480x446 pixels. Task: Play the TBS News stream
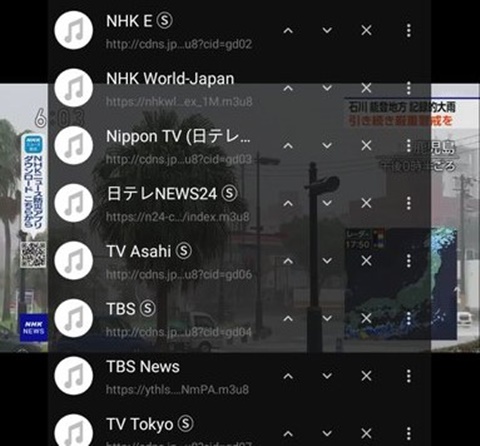[143, 367]
